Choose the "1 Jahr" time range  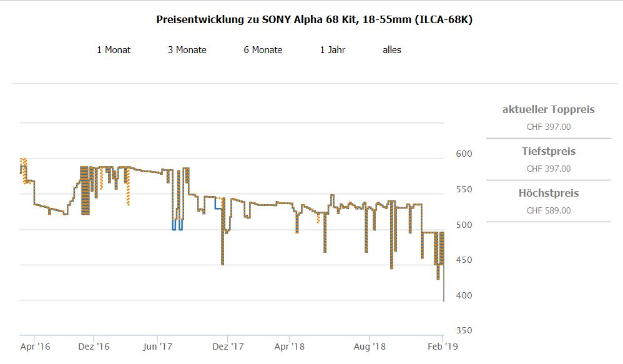tap(333, 50)
